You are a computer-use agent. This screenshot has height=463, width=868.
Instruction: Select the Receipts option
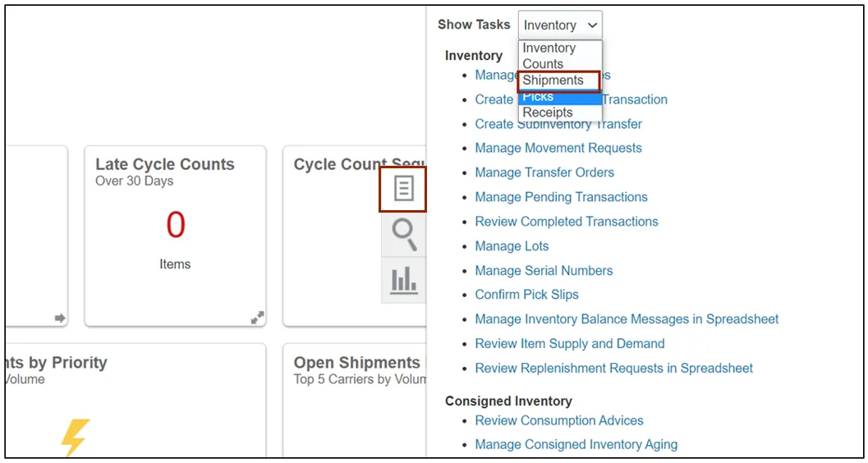point(548,112)
